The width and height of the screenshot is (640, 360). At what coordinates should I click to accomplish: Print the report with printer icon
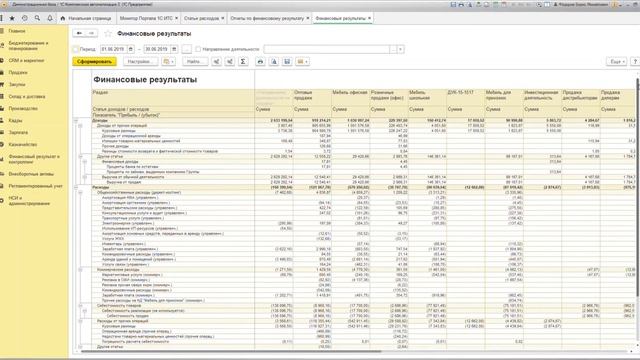click(x=260, y=62)
